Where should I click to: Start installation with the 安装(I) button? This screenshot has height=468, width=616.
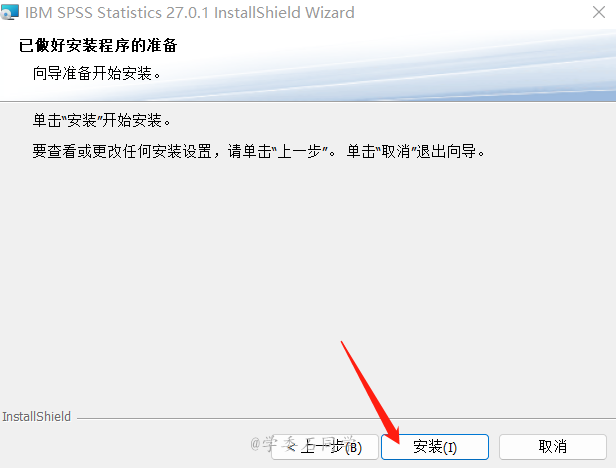tap(435, 447)
